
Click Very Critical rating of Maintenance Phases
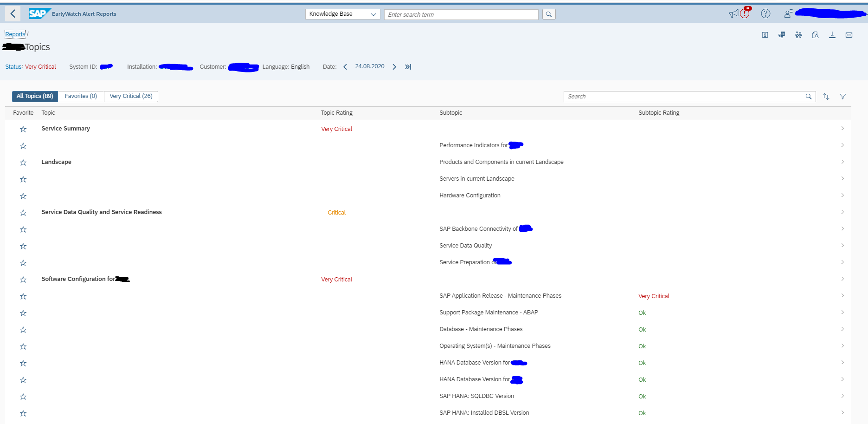pyautogui.click(x=654, y=296)
